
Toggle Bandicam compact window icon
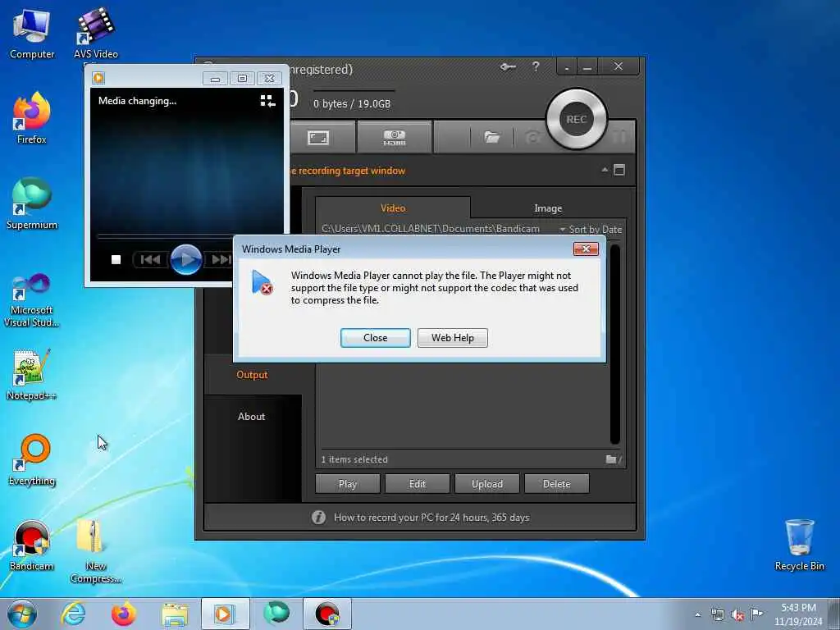(x=619, y=170)
